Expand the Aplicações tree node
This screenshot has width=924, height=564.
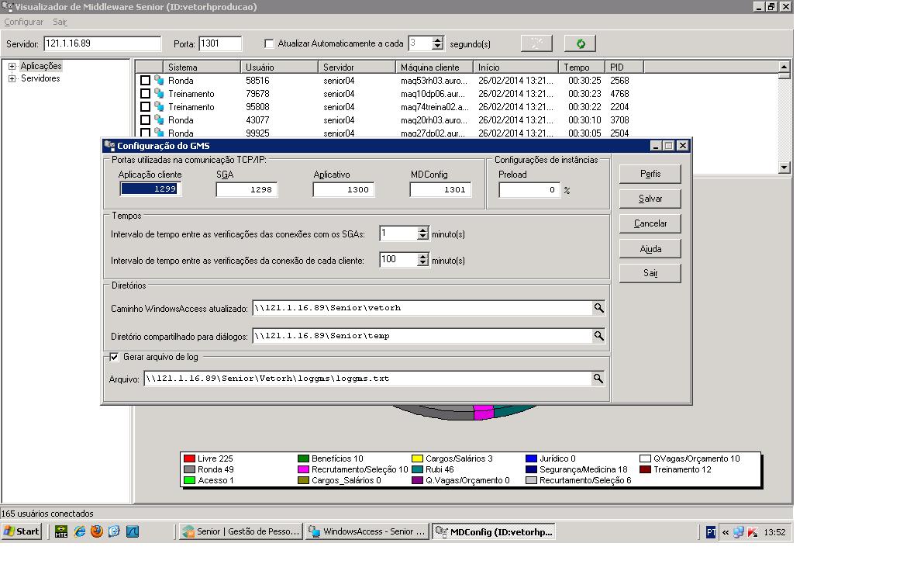coord(12,67)
